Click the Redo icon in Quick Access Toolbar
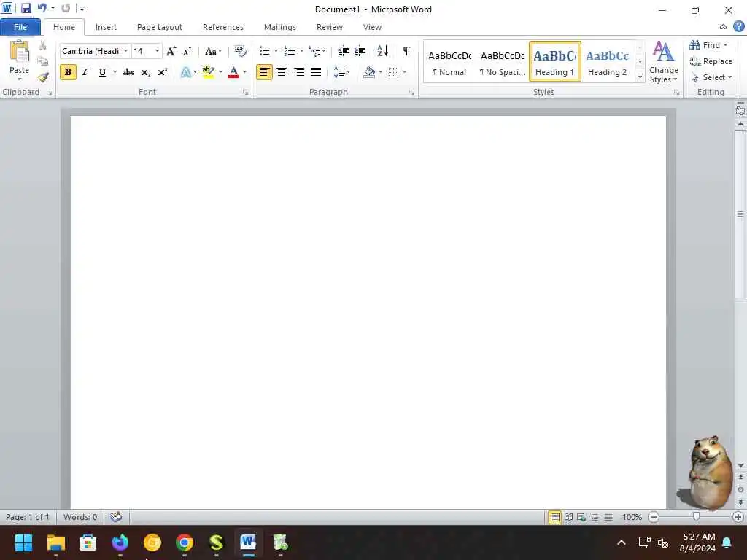This screenshot has height=560, width=747. tap(66, 8)
